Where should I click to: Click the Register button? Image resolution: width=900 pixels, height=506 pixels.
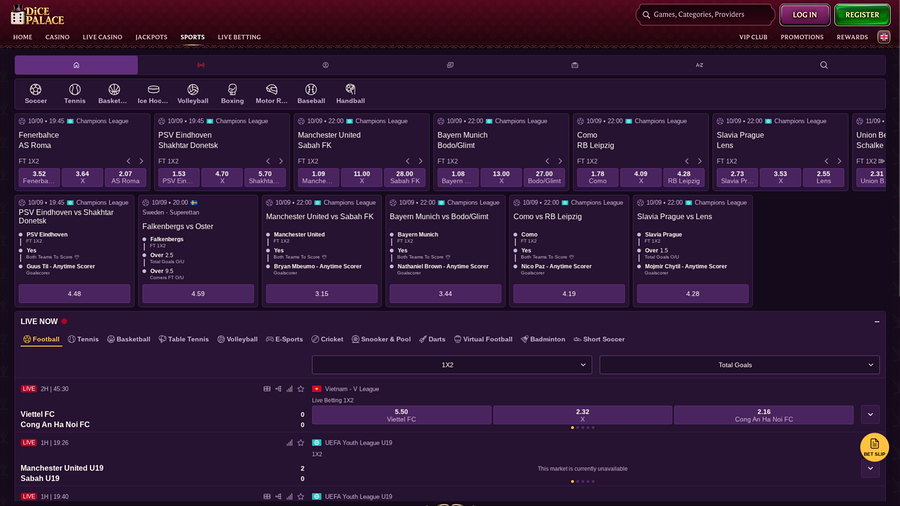(862, 15)
